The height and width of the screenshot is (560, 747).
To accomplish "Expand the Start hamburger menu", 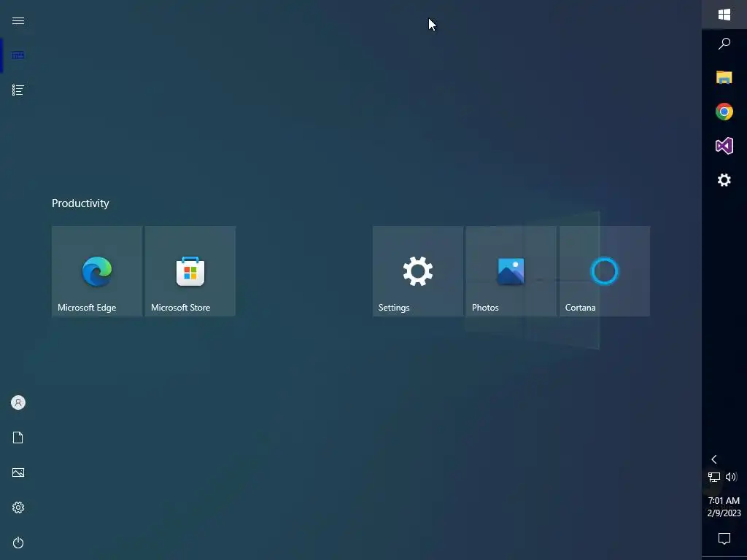I will pyautogui.click(x=18, y=21).
